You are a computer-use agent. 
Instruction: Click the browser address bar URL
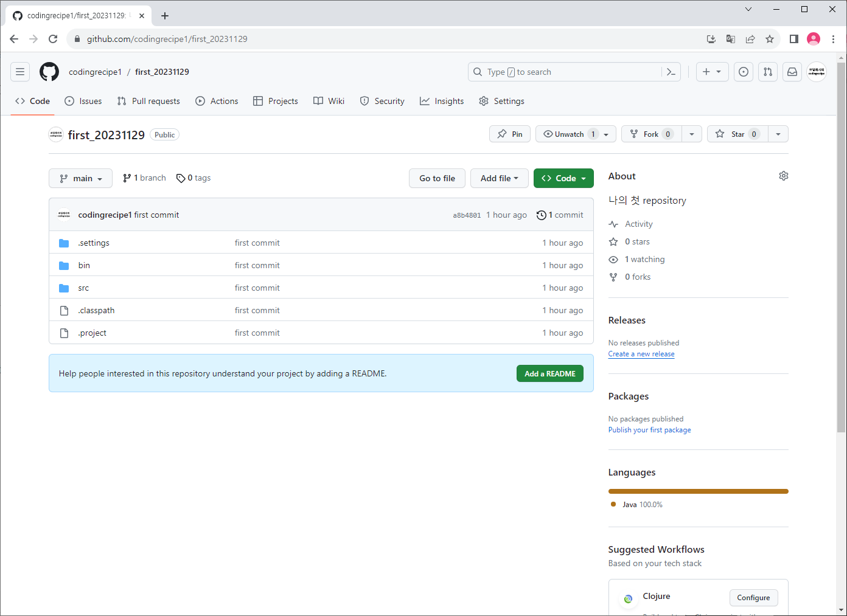(167, 39)
